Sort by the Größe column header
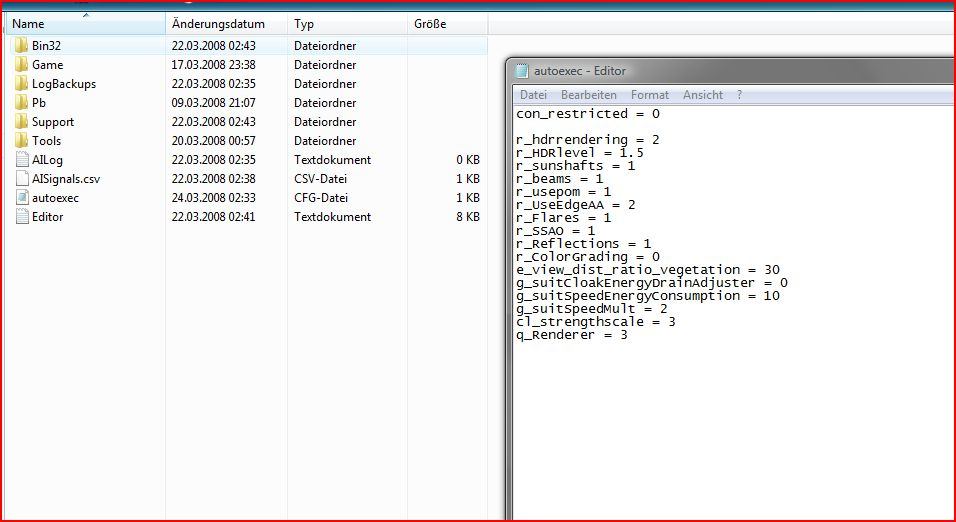This screenshot has width=956, height=522. [447, 24]
